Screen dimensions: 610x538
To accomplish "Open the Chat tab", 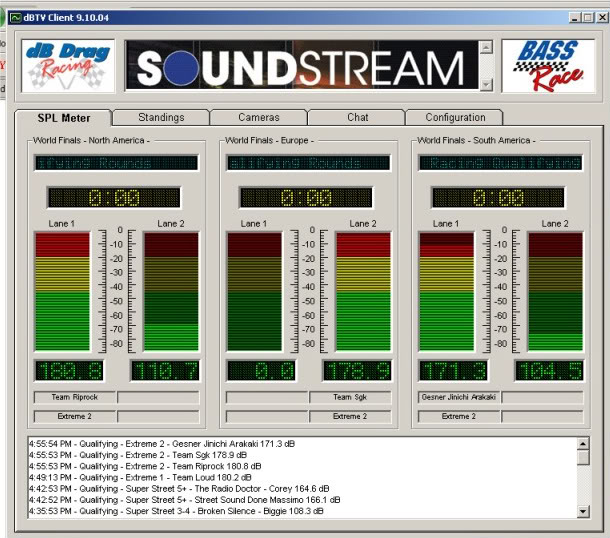I will (357, 117).
